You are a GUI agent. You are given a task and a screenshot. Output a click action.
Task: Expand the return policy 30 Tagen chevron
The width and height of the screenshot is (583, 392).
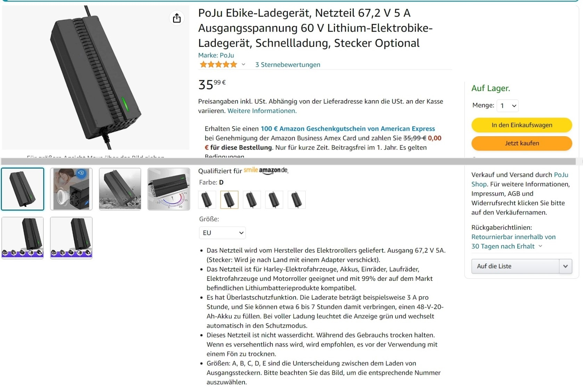(x=540, y=246)
